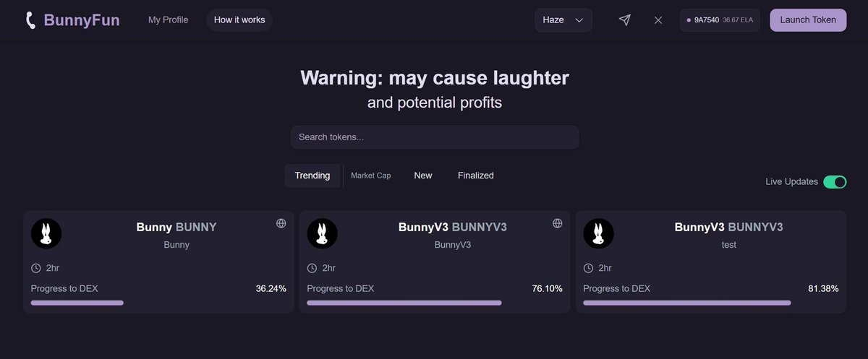Viewport: 868px width, 359px height.
Task: Open the wallet 9A7540 36.67 ELA menu
Action: click(x=720, y=20)
